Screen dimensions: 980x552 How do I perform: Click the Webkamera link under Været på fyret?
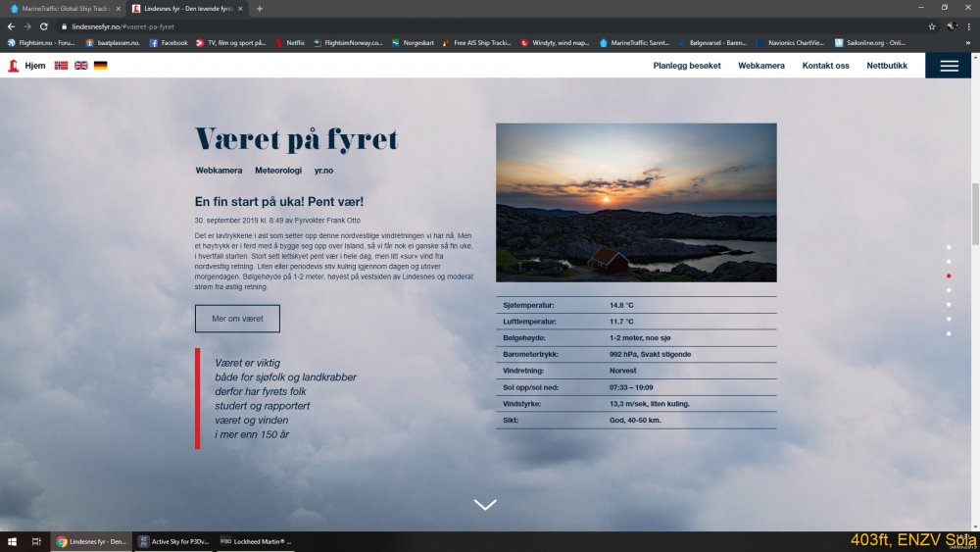(x=219, y=170)
